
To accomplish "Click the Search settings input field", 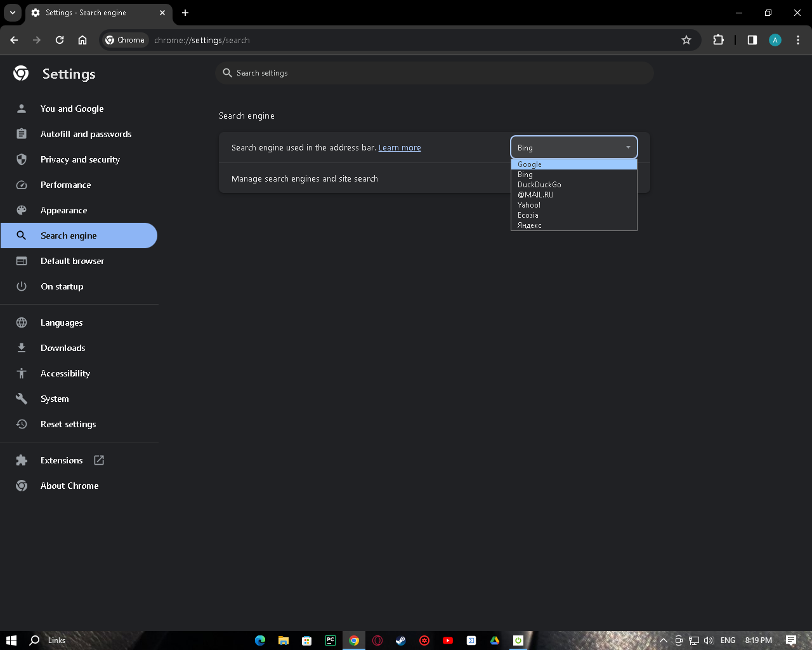I will pos(435,73).
